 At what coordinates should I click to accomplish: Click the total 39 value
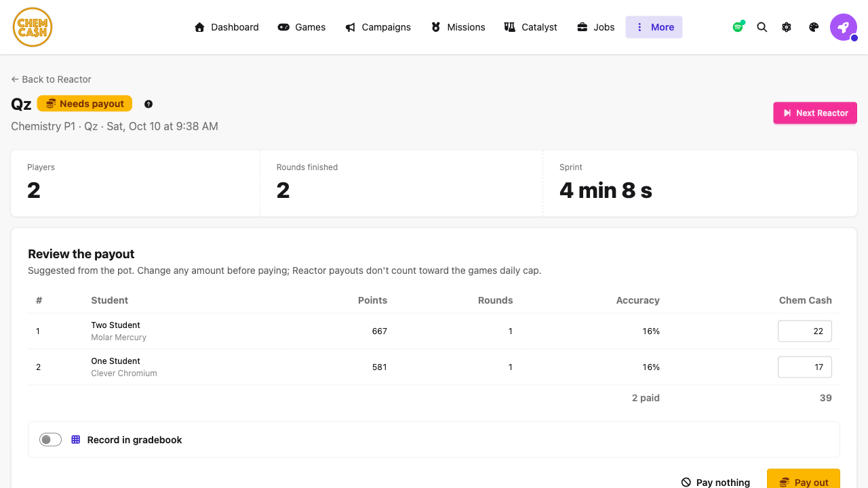click(825, 398)
